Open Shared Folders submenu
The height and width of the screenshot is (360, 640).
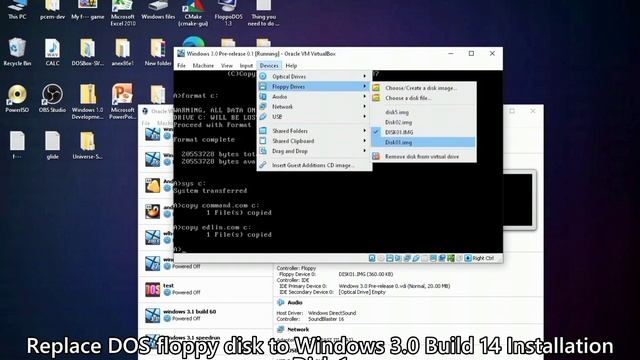pos(314,131)
